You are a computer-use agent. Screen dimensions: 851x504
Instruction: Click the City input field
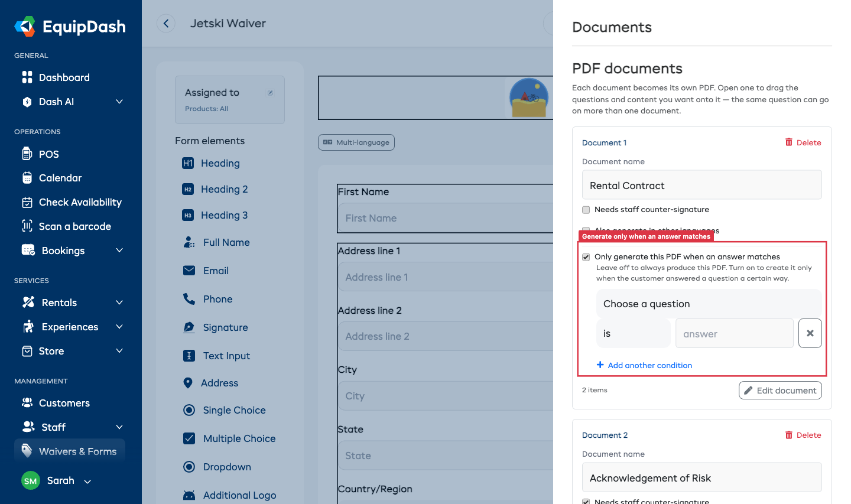(x=446, y=396)
